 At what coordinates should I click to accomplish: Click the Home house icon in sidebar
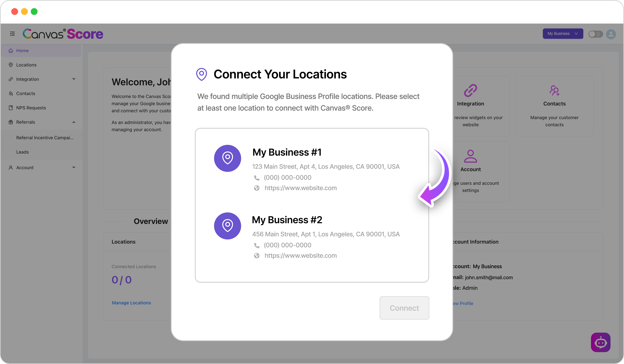[11, 50]
